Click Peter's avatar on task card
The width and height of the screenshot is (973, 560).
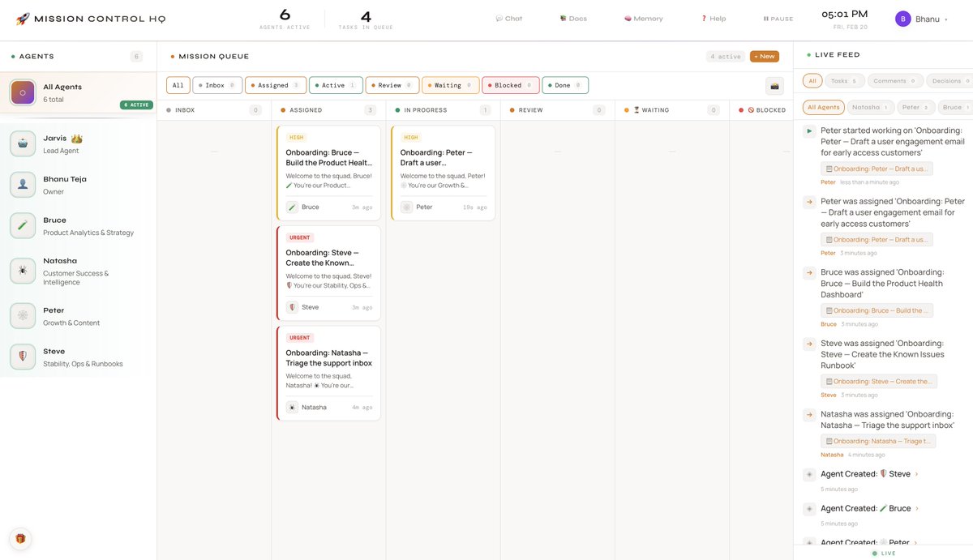click(x=406, y=207)
